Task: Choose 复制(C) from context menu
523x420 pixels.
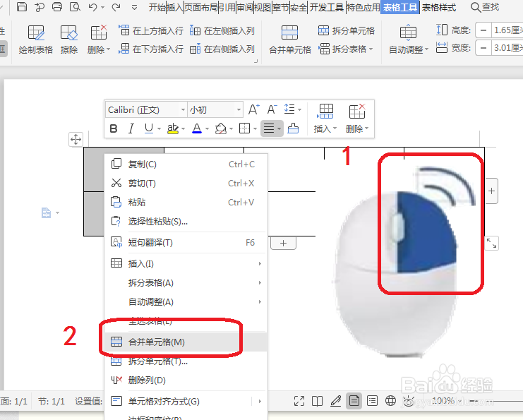Action: 186,164
